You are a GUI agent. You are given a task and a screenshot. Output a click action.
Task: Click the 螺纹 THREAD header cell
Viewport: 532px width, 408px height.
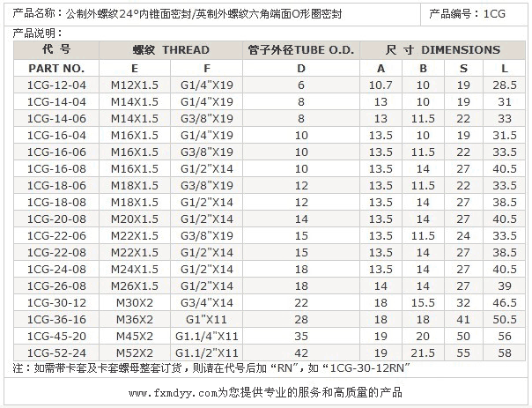[171, 50]
